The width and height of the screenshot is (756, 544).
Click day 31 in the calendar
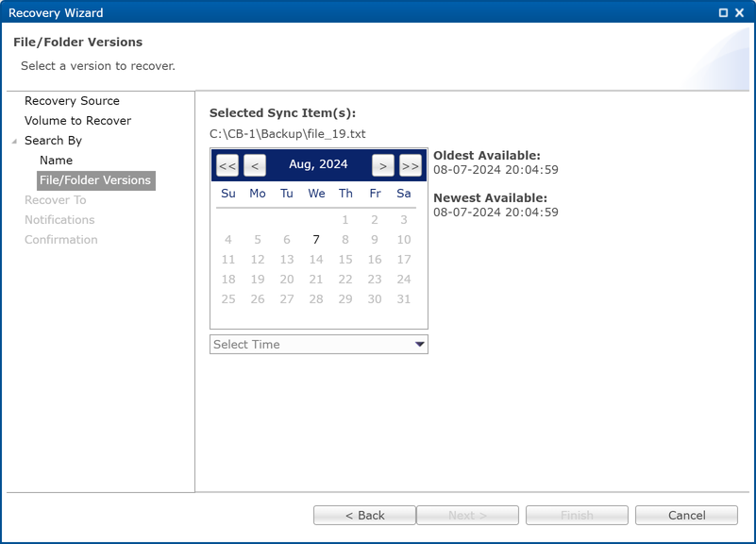(404, 299)
